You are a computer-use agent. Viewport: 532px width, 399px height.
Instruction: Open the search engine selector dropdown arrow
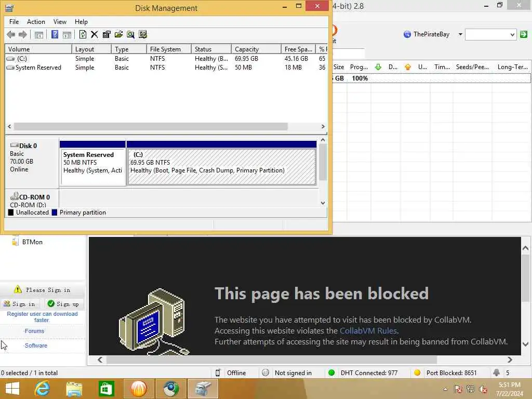click(460, 34)
